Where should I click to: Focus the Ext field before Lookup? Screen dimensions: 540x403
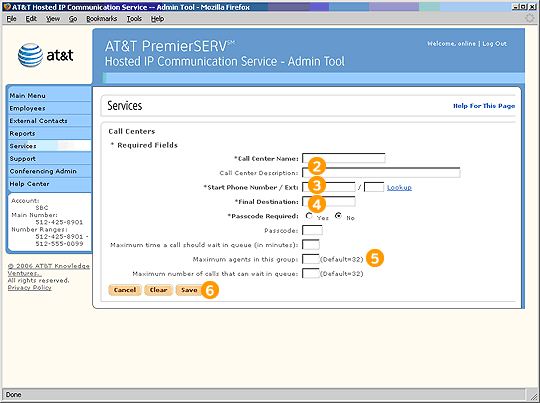(374, 187)
